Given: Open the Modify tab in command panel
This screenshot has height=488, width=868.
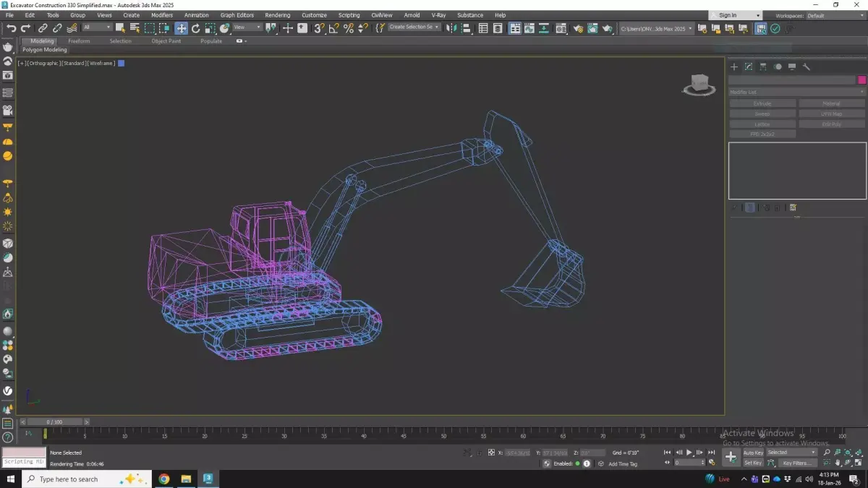Looking at the screenshot, I should [749, 67].
